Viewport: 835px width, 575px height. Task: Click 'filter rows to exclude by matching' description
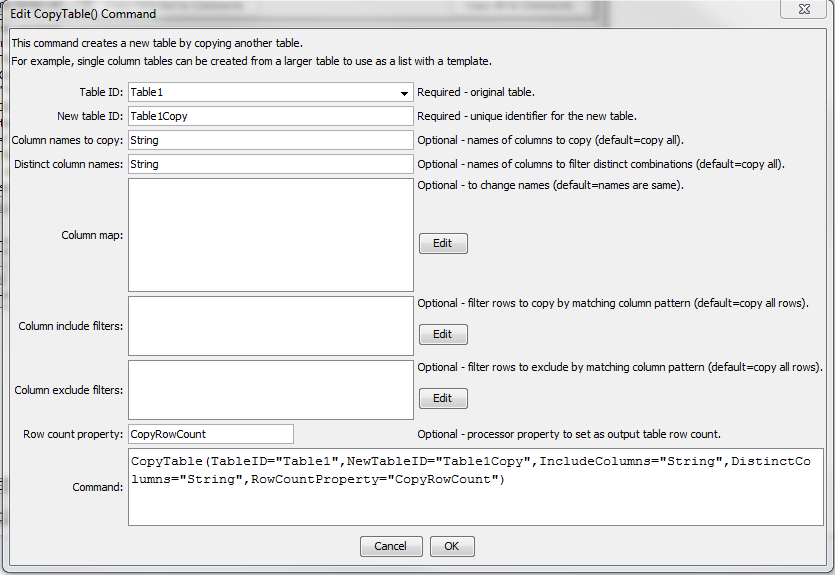pyautogui.click(x=620, y=367)
